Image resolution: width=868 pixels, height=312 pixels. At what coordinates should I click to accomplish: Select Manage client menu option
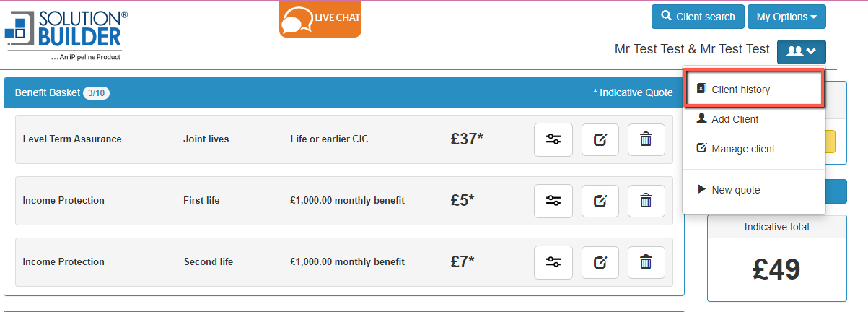742,149
